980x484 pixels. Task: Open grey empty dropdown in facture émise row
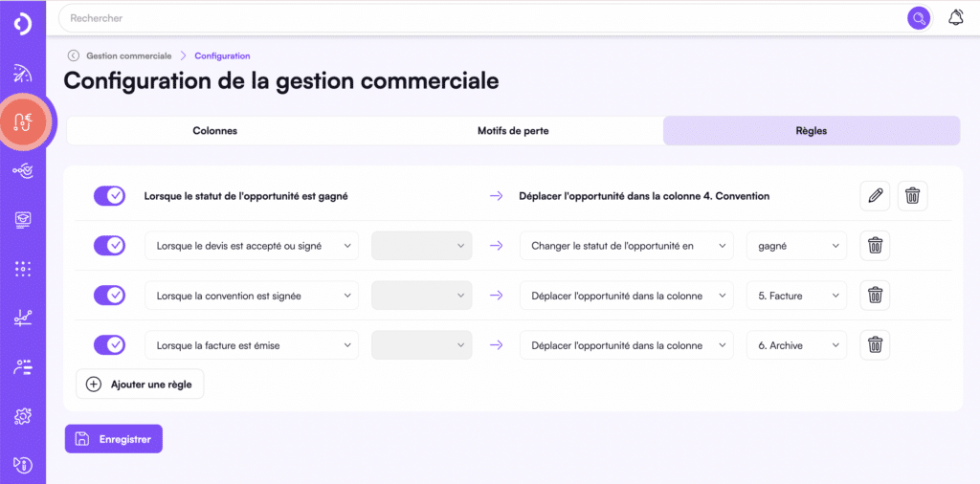[x=422, y=345]
